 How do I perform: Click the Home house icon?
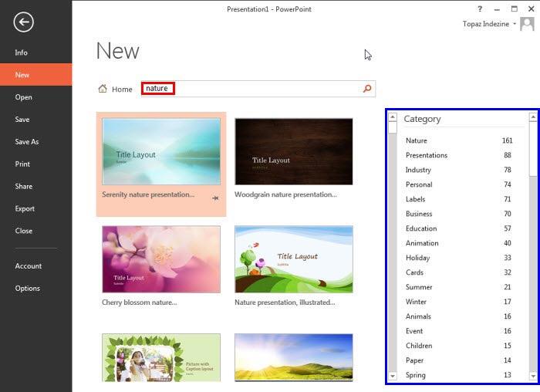pos(103,89)
